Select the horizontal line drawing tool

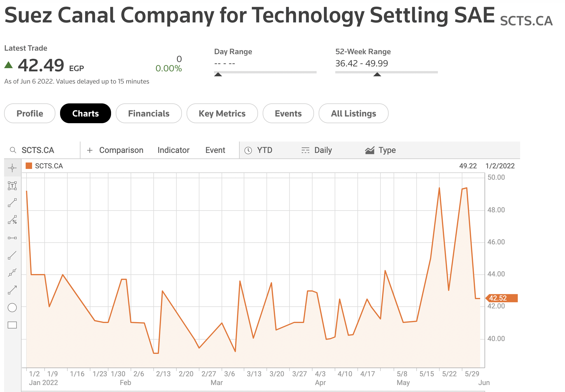(x=12, y=238)
